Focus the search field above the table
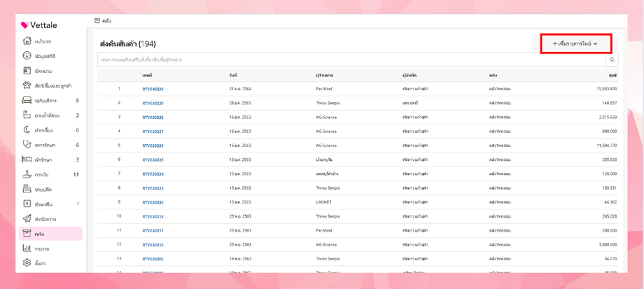This screenshot has width=644, height=289. [350, 60]
